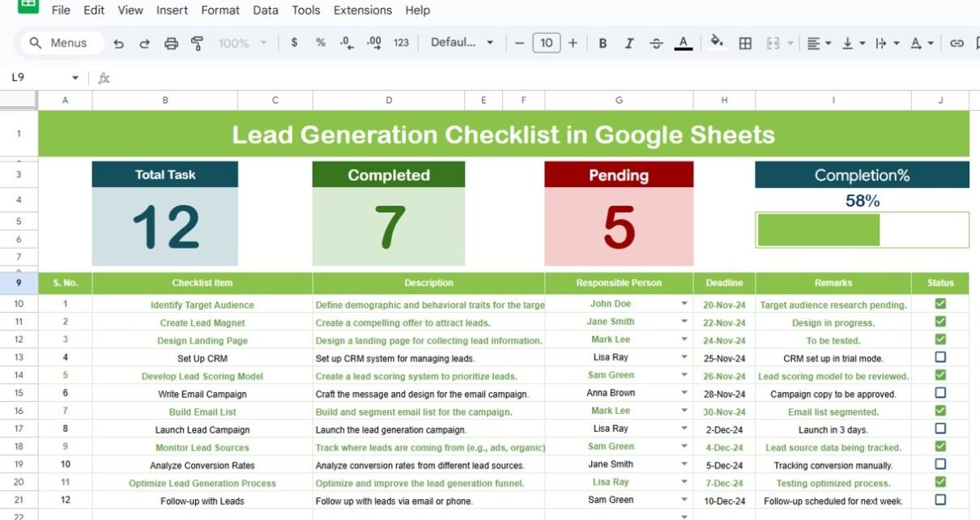
Task: Toggle Bold formatting
Action: coord(603,44)
